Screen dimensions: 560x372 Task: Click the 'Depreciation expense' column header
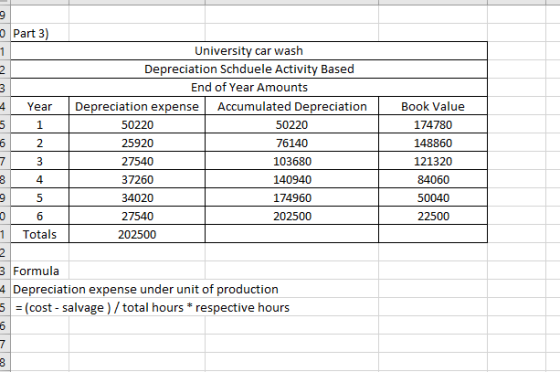pyautogui.click(x=137, y=106)
